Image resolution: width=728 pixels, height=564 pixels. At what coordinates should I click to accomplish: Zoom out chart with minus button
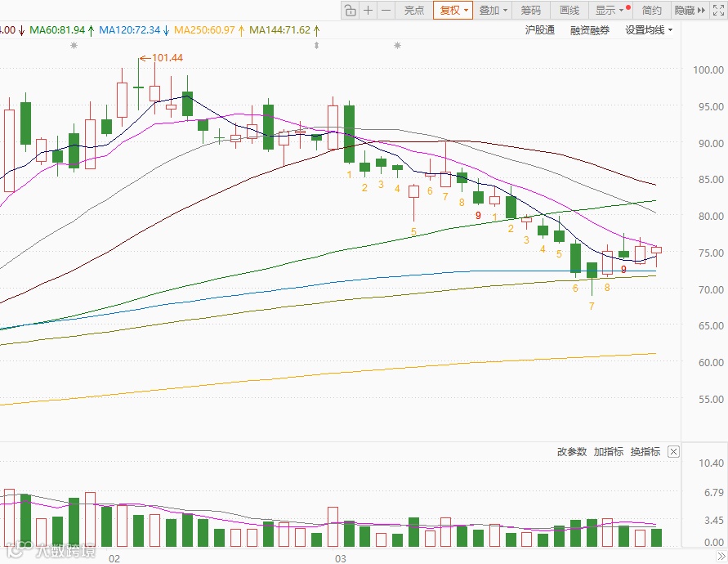(x=386, y=11)
